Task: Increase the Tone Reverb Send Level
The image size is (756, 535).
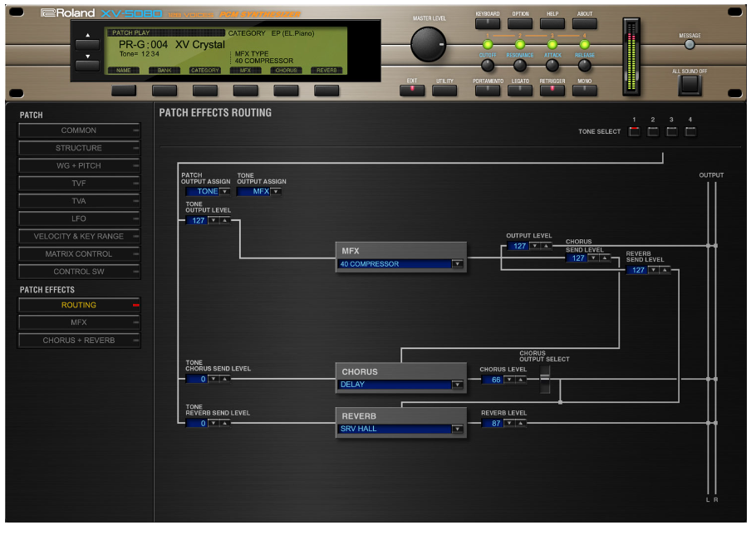Action: tap(224, 423)
